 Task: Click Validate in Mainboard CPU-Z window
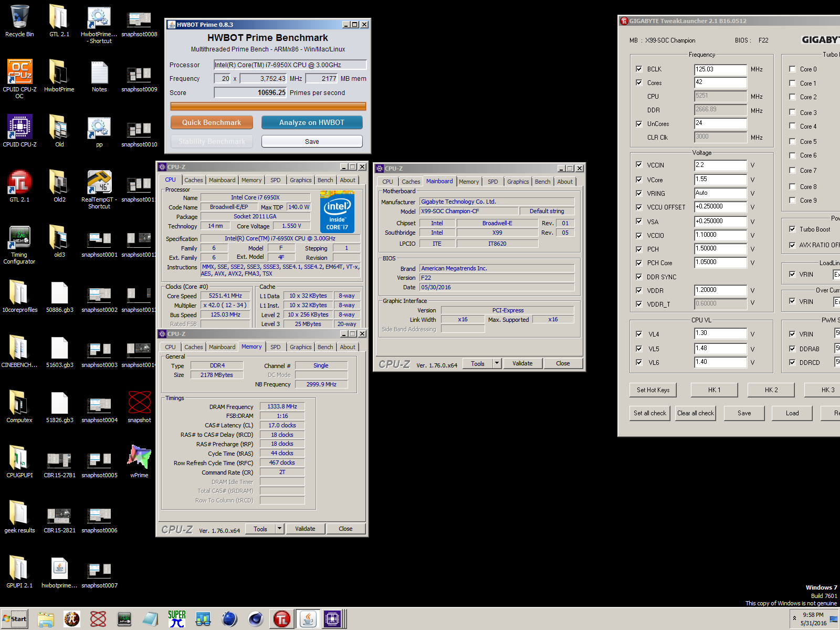coord(522,363)
